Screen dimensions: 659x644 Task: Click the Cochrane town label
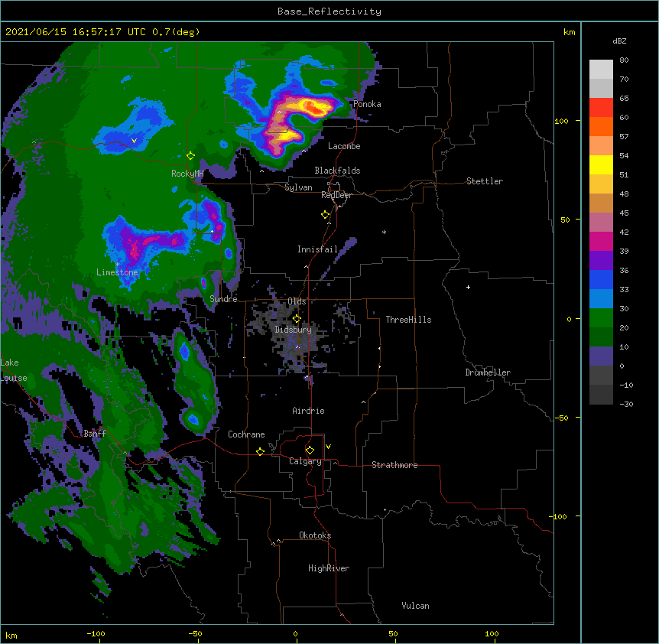click(246, 434)
